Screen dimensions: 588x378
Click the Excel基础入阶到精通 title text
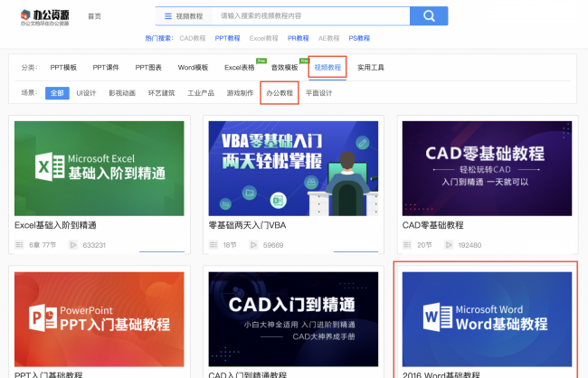pos(55,225)
